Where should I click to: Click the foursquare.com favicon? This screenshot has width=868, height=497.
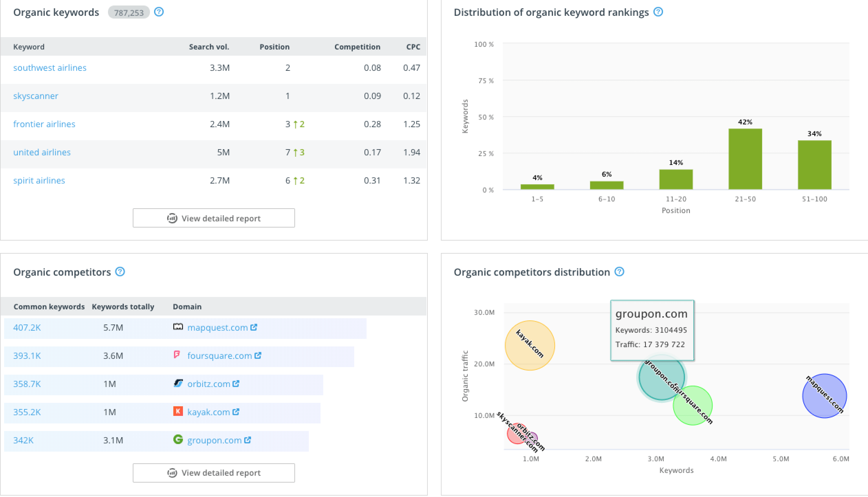pos(177,354)
